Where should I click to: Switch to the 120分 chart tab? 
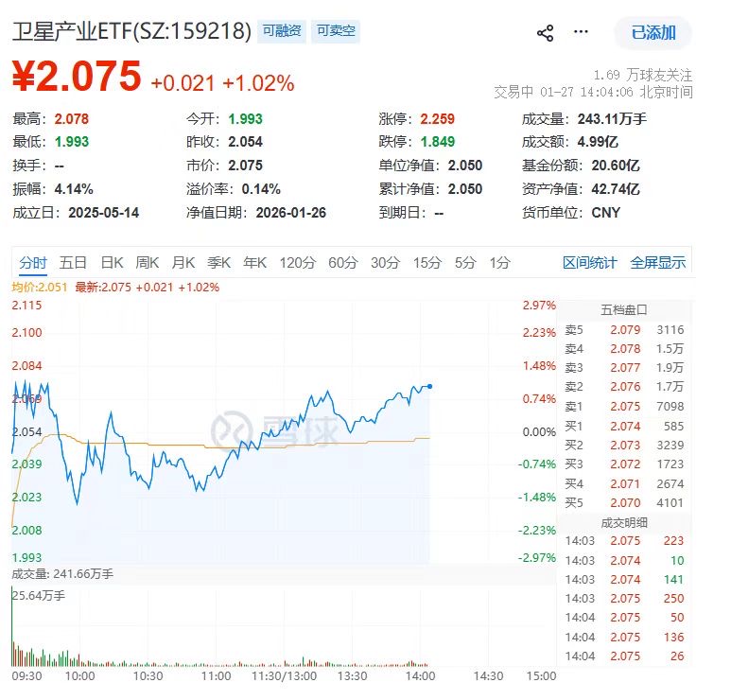(x=298, y=263)
